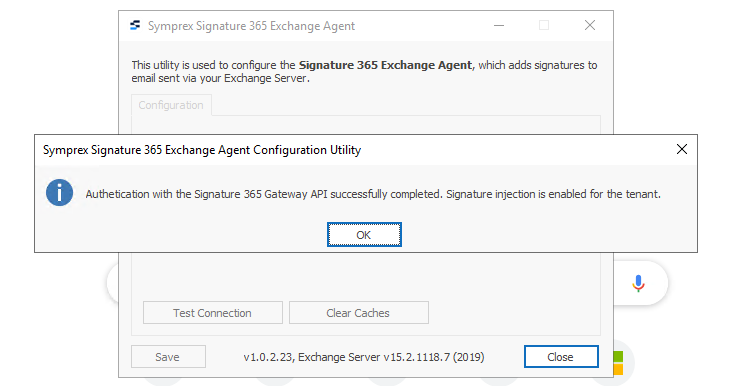Click the Exchange Agent window title text
This screenshot has height=386, width=732.
coord(251,26)
